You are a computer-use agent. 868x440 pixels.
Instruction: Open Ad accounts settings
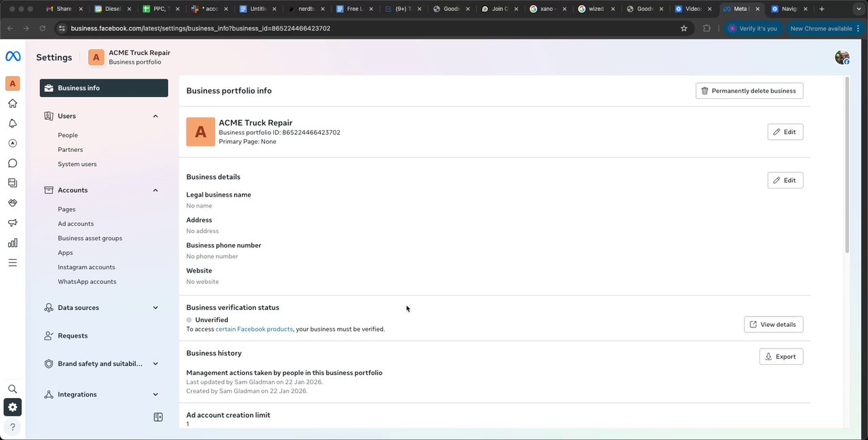[76, 224]
